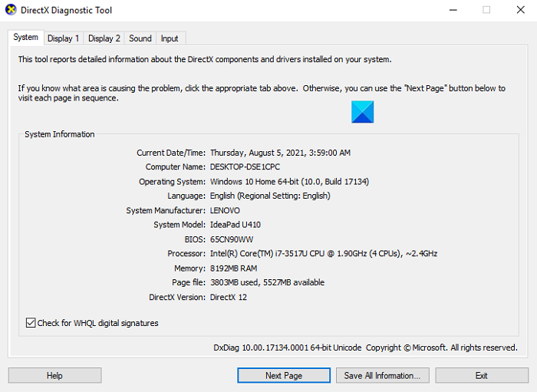Select computer name DESKTOP-DSE1CPC
Image resolution: width=537 pixels, height=392 pixels.
coord(245,166)
